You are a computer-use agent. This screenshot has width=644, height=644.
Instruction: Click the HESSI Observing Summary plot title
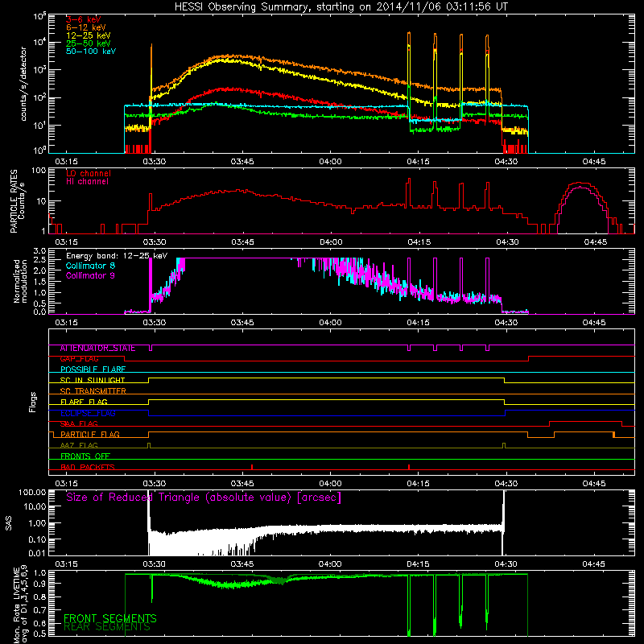341,7
